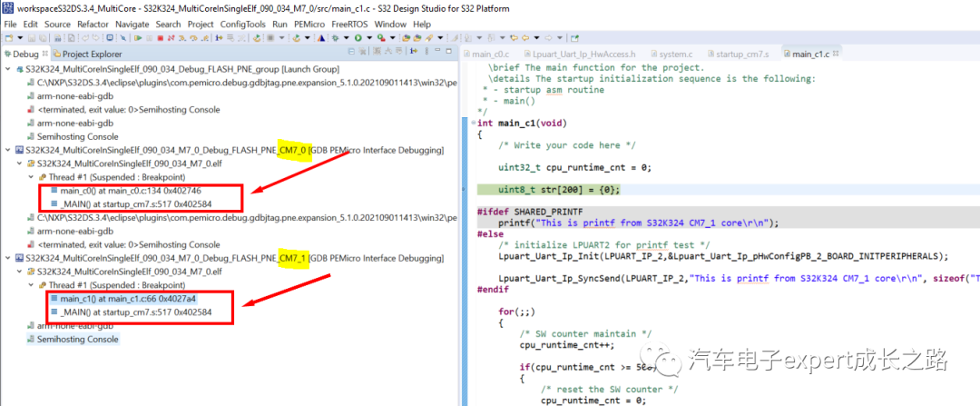The height and width of the screenshot is (406, 980).
Task: Collapse the CM7_0 debug launch node
Action: tap(7, 150)
